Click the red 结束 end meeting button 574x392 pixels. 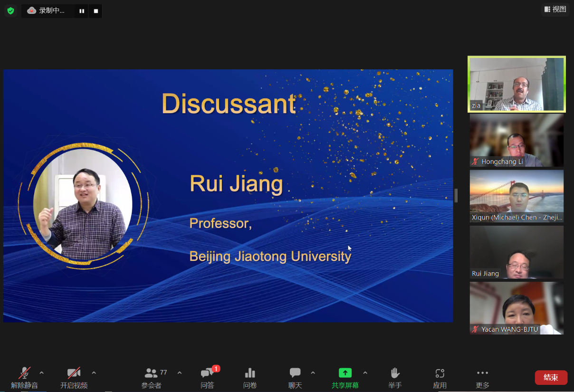tap(551, 377)
